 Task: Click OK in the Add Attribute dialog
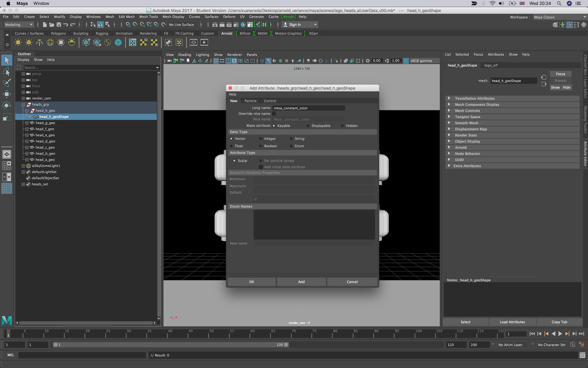click(251, 282)
